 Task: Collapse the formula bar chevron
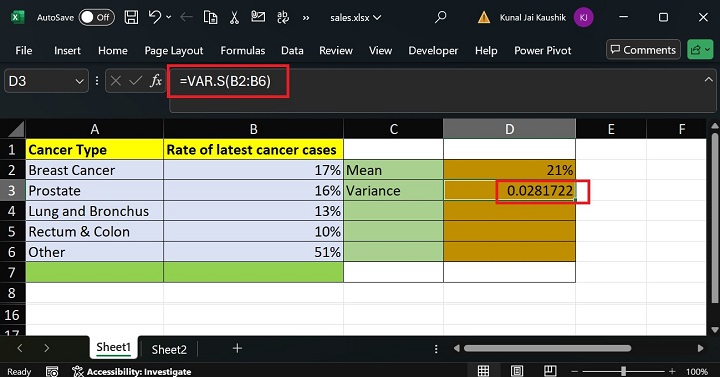click(709, 80)
